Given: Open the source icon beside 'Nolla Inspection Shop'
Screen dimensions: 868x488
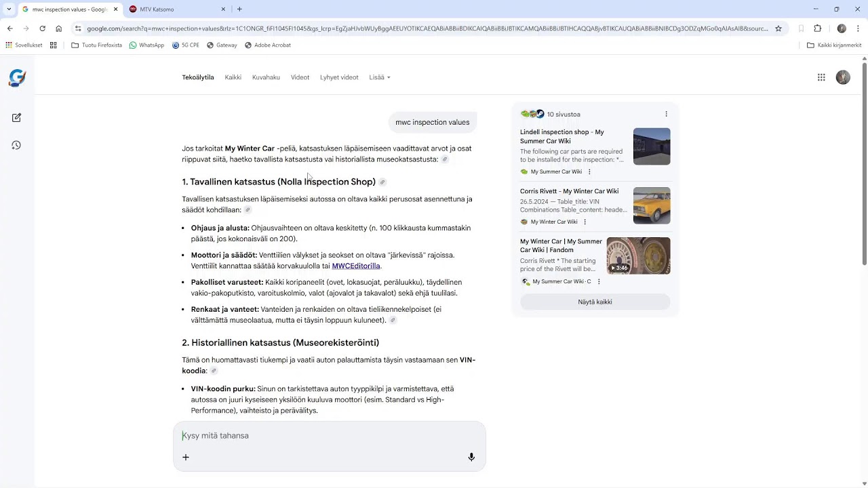Looking at the screenshot, I should (382, 182).
